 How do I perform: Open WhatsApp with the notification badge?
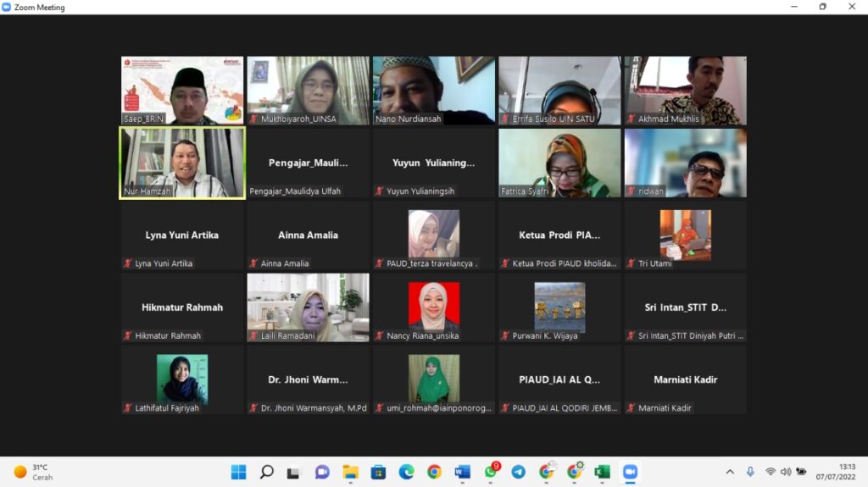point(491,472)
